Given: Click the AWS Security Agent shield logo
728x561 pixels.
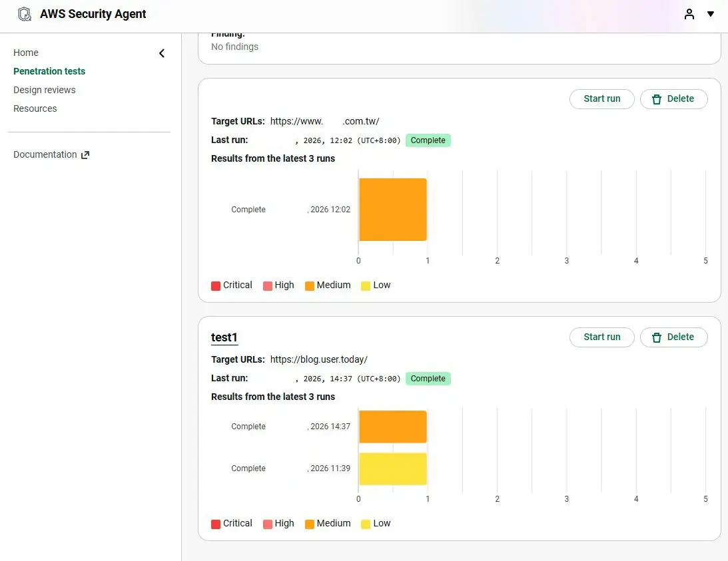Looking at the screenshot, I should tap(25, 14).
